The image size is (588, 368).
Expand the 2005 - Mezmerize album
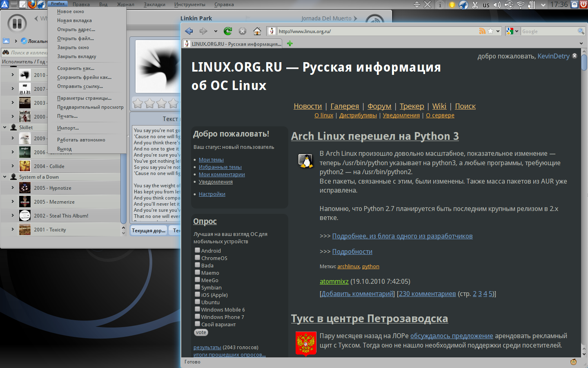pyautogui.click(x=13, y=202)
